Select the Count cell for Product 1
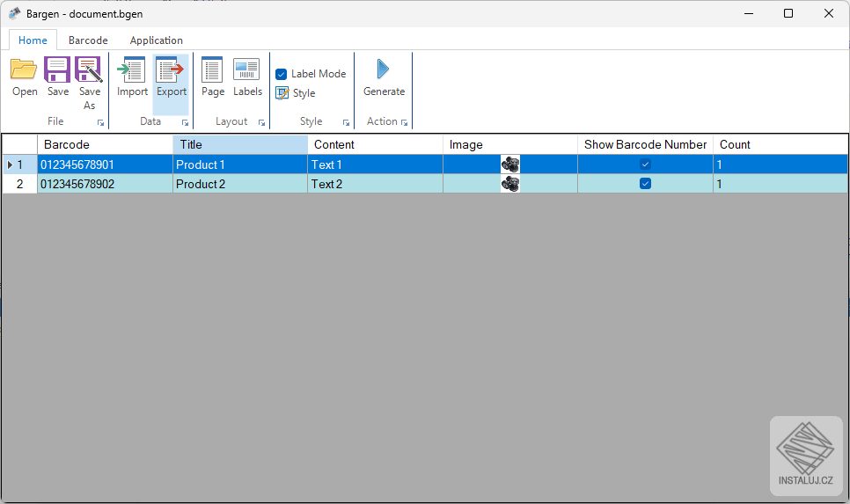This screenshot has height=504, width=850. click(780, 164)
